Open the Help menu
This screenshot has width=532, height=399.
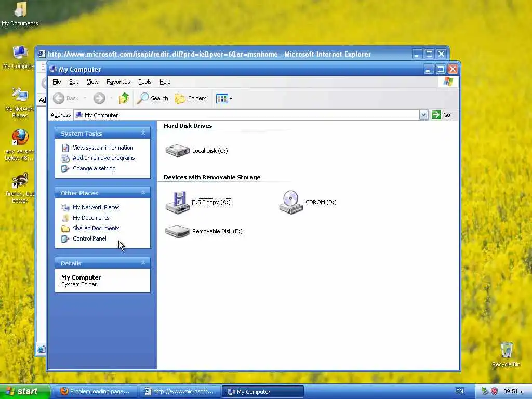(x=165, y=82)
